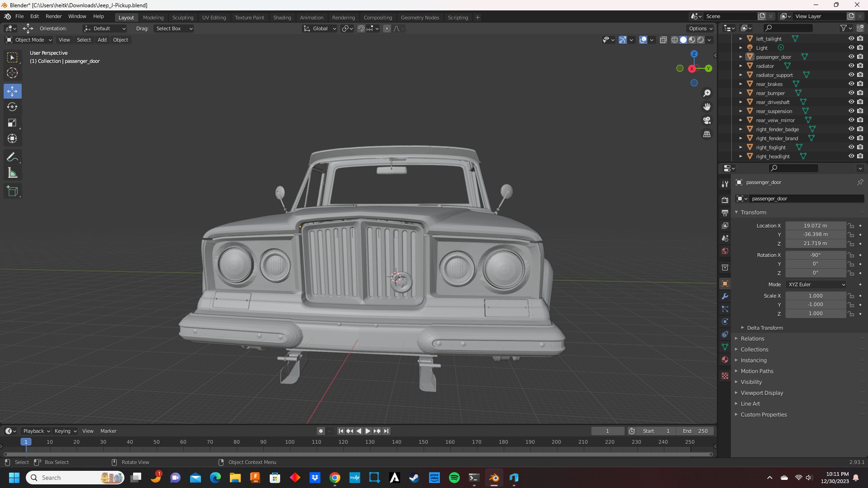Disable rendering for right_headlight
Screen dimensions: 868x488
tap(860, 156)
